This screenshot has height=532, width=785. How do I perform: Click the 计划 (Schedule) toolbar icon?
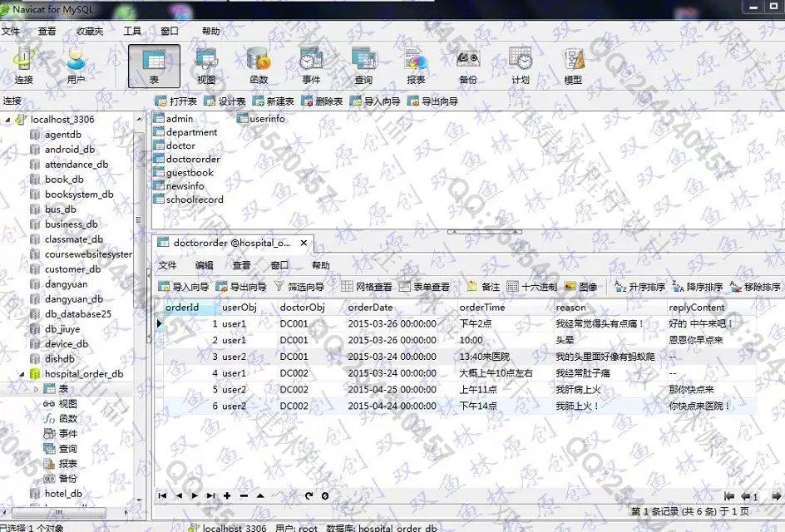[x=521, y=65]
